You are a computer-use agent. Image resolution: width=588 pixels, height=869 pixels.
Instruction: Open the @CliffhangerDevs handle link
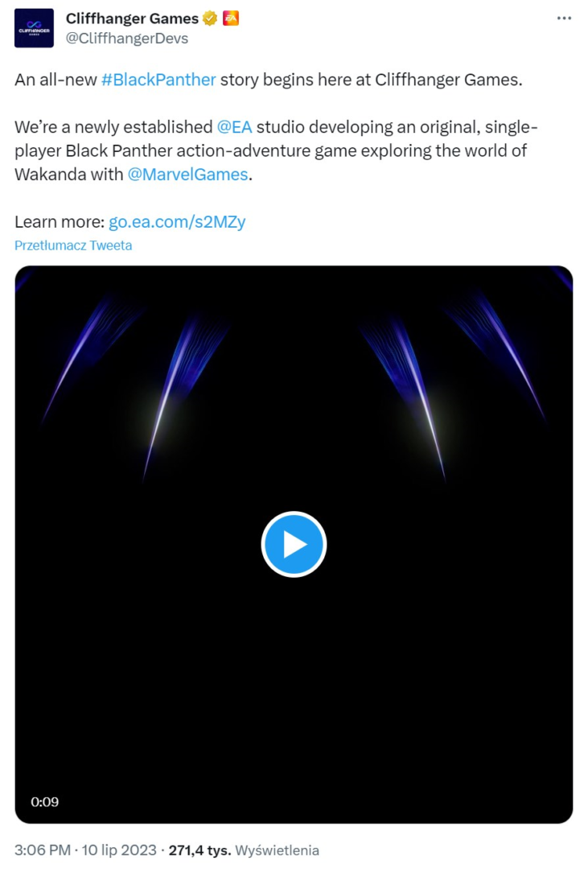(126, 38)
